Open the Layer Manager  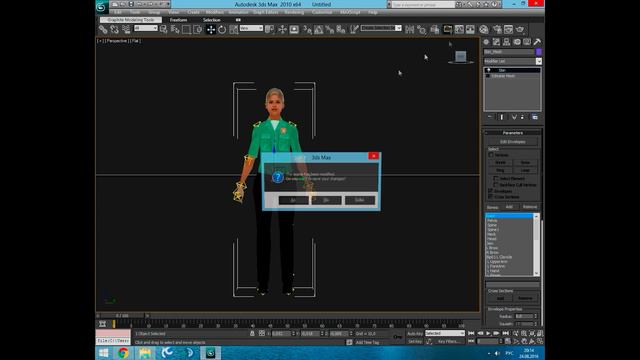[435, 29]
